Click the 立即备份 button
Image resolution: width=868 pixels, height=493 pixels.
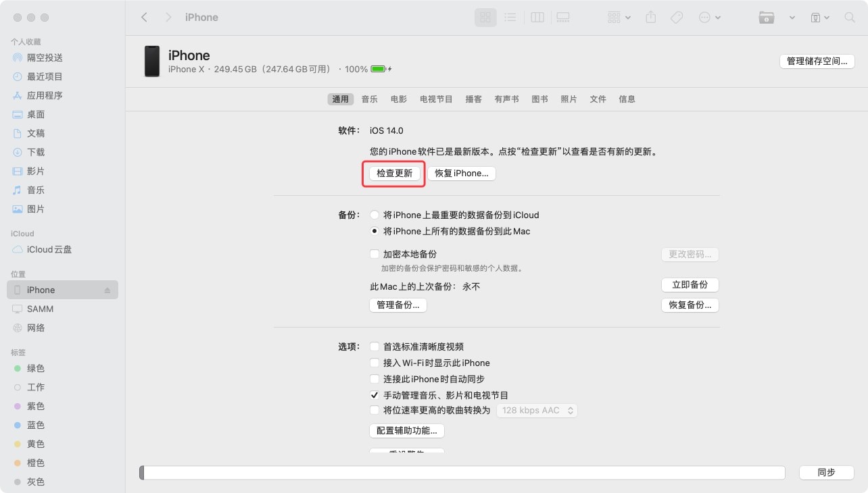click(x=690, y=285)
